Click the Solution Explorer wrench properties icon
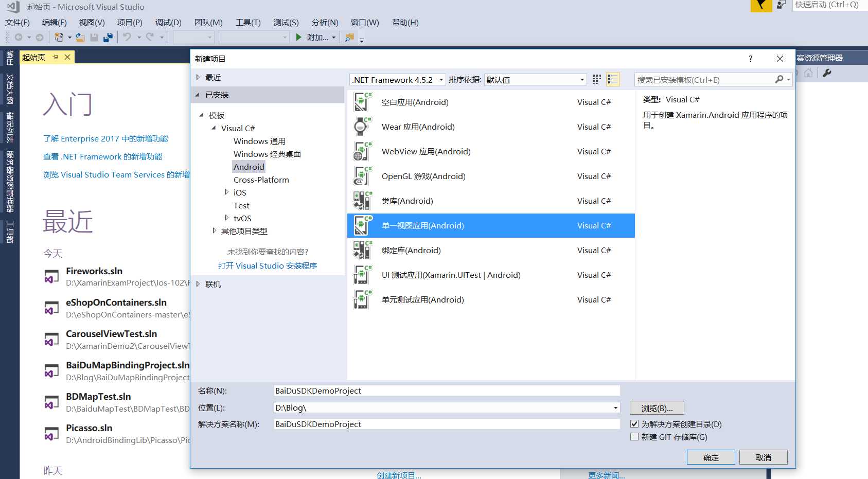Screen dimensions: 868x479 point(827,73)
